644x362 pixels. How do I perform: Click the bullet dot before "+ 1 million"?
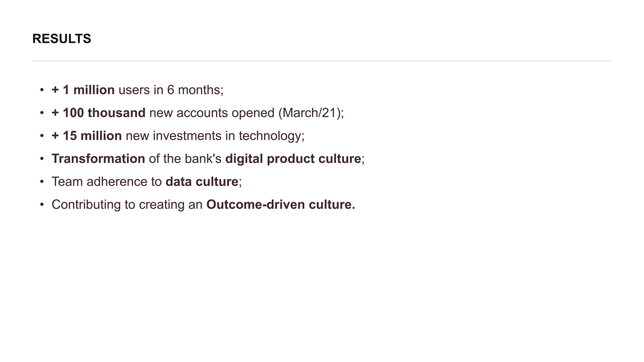pyautogui.click(x=42, y=90)
